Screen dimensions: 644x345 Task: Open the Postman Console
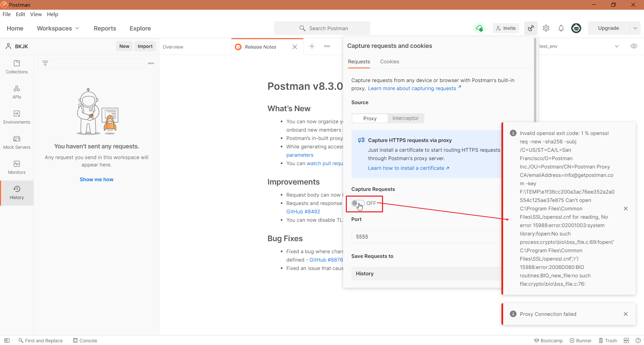(x=85, y=340)
